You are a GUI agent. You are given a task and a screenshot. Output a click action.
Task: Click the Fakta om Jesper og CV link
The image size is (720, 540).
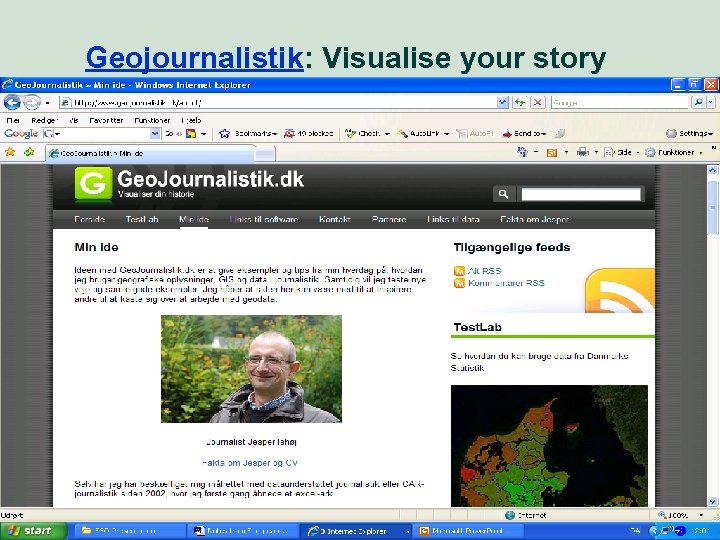pyautogui.click(x=250, y=463)
